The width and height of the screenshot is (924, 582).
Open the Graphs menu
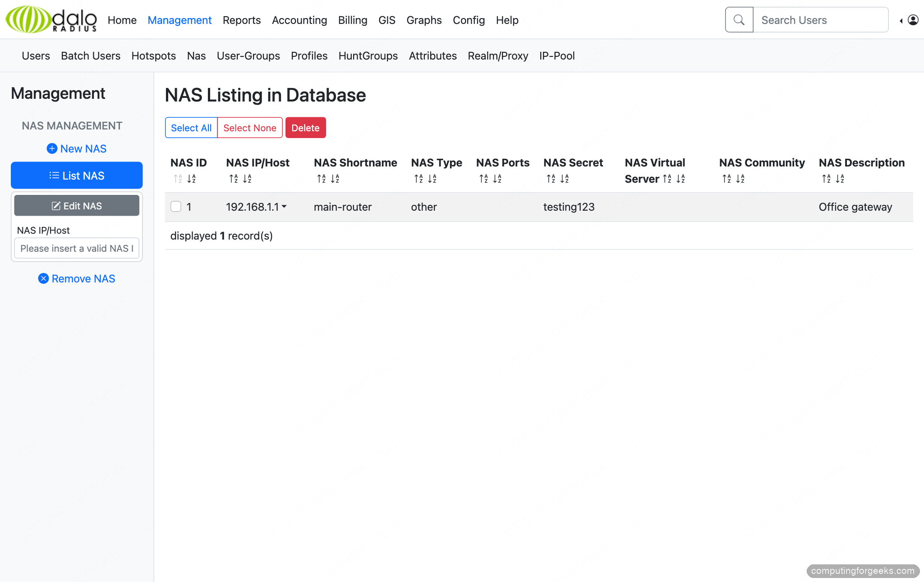[x=424, y=20]
